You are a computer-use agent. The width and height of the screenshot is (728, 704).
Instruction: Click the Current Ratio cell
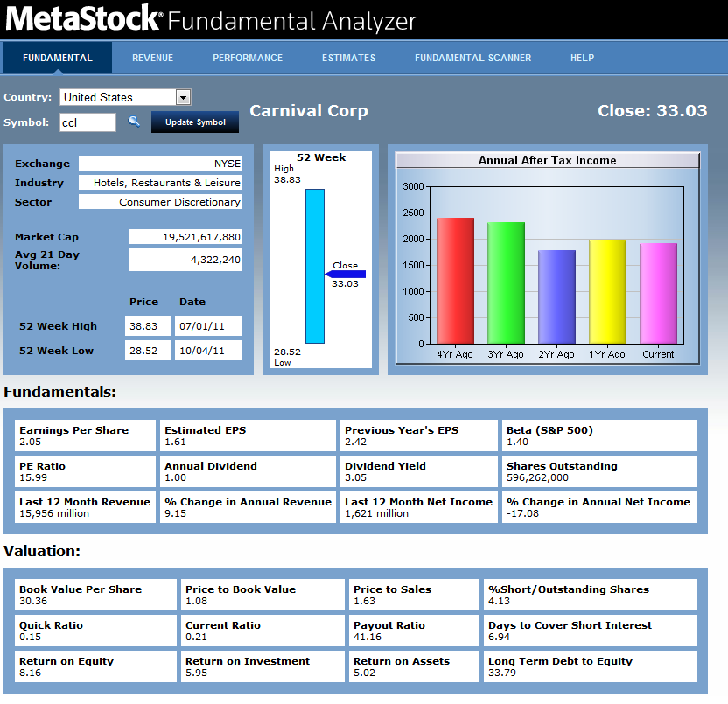tap(262, 631)
